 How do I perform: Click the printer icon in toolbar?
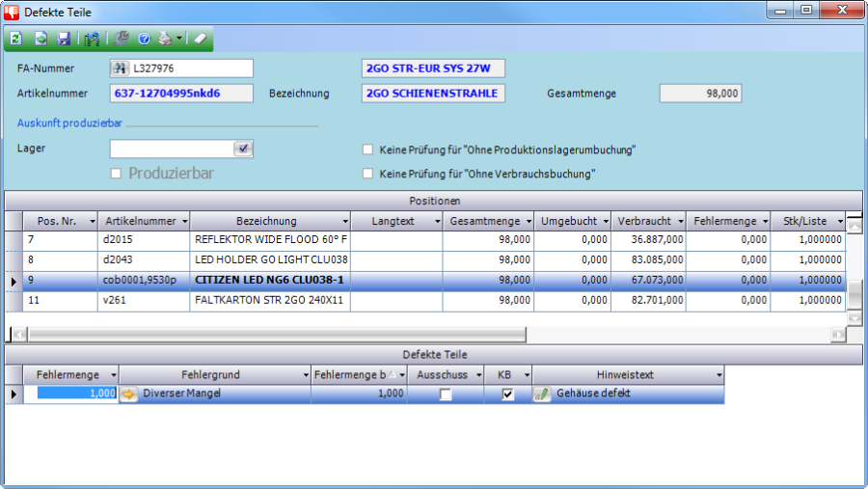165,39
